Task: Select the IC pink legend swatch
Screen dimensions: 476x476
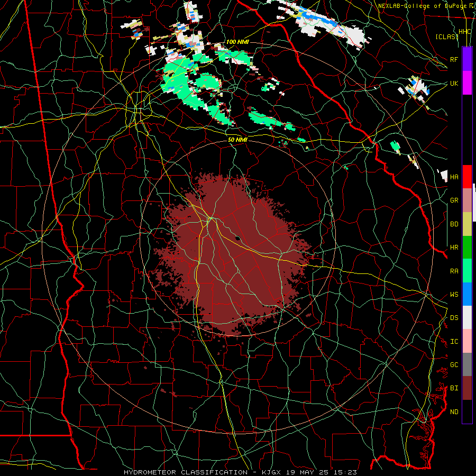Action: [x=467, y=341]
